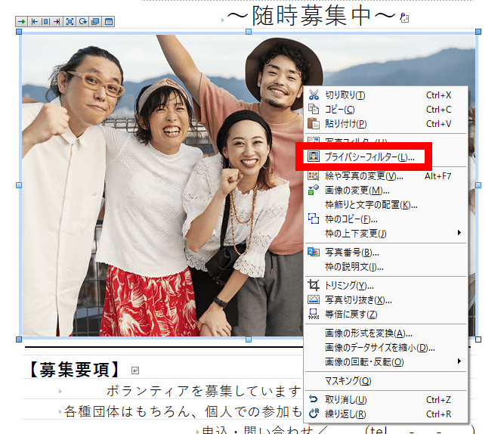Image resolution: width=504 pixels, height=434 pixels.
Task: Select 貼り付け(P) from context menu
Action: pos(345,124)
